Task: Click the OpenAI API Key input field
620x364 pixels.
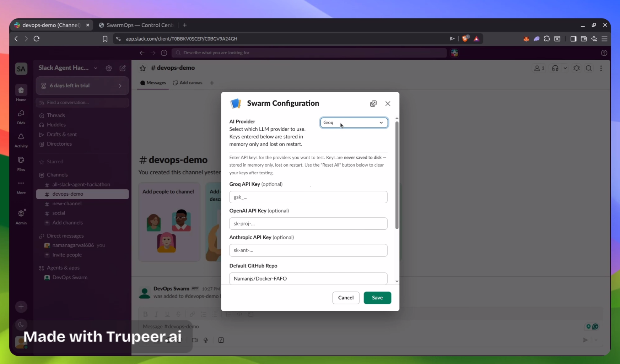Action: pos(308,224)
